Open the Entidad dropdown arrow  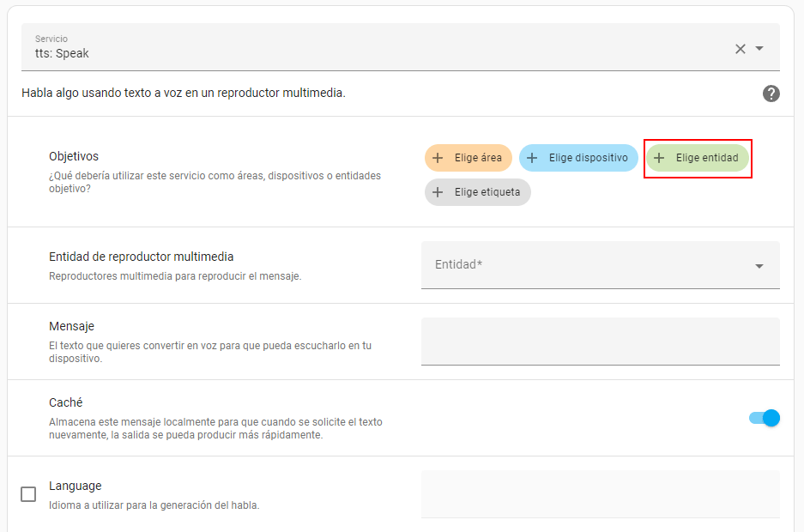tap(759, 266)
